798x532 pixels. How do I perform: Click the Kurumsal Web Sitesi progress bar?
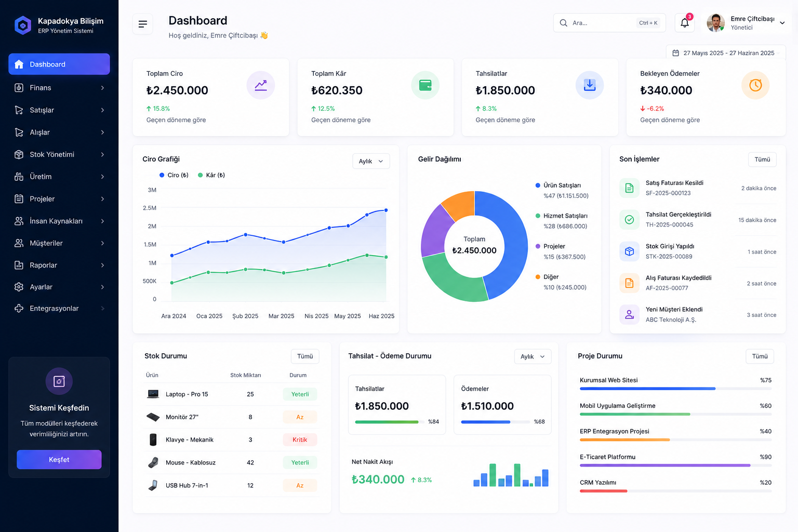click(x=675, y=389)
